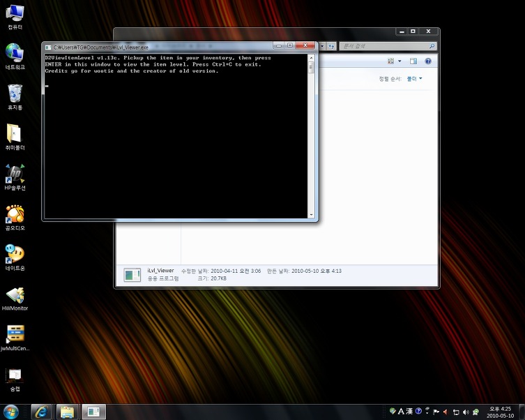The height and width of the screenshot is (420, 525).
Task: Click the console window title icon
Action: [48, 47]
